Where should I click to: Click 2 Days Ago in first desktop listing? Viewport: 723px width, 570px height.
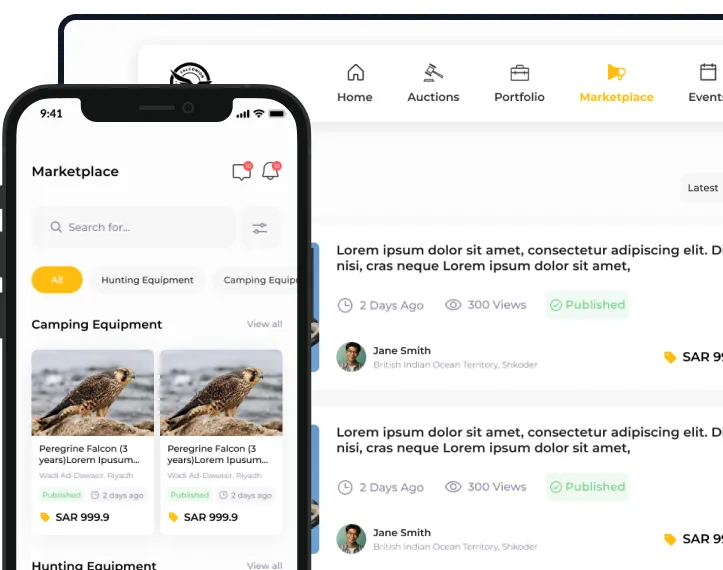tap(391, 305)
